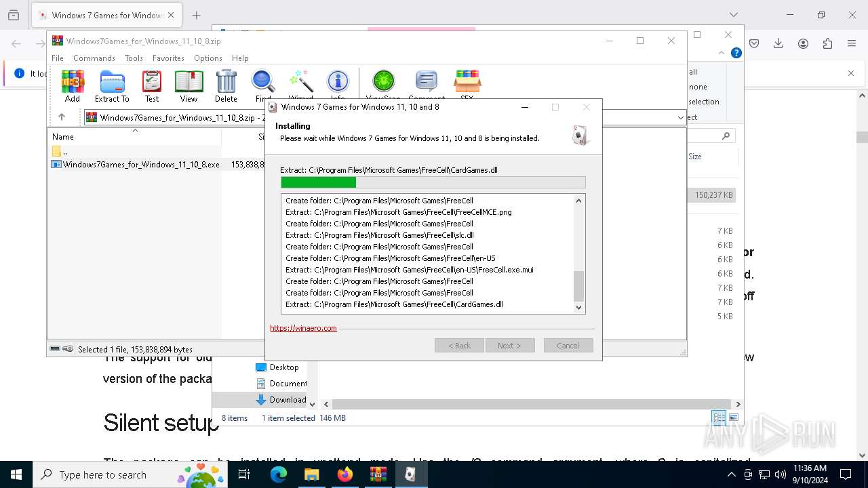The image size is (868, 488).
Task: Click the Extract To toolbar icon
Action: point(112,86)
